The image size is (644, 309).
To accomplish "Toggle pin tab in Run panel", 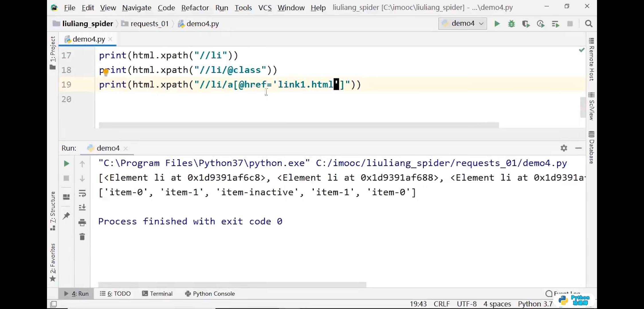I will [x=66, y=215].
